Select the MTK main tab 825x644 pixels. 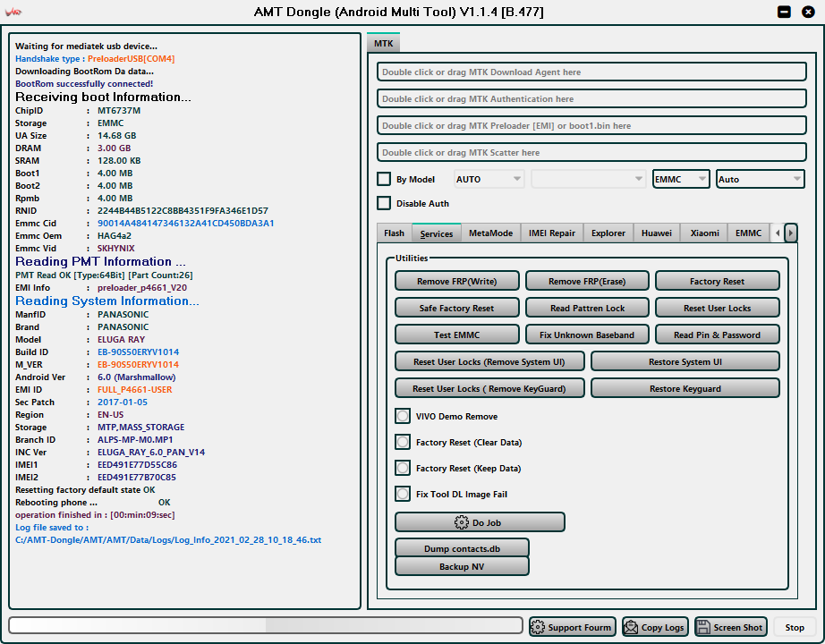pyautogui.click(x=384, y=43)
